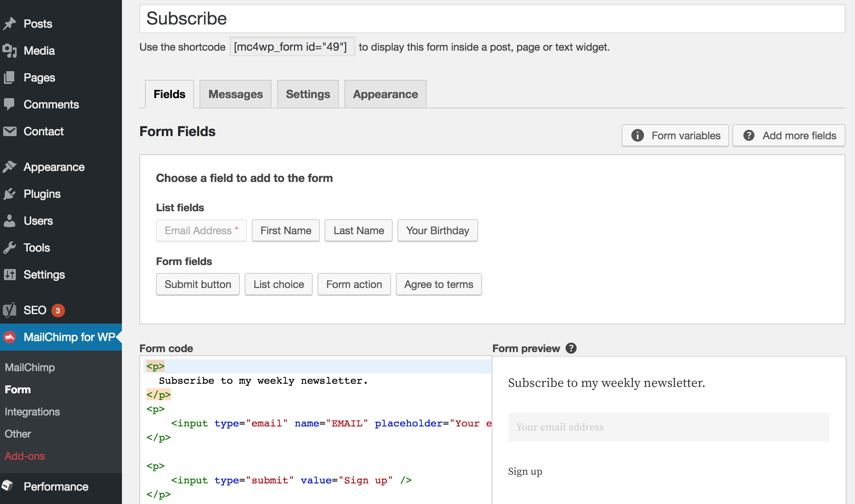Add an Agree to terms field
Screen dimensions: 855x504
pos(439,284)
